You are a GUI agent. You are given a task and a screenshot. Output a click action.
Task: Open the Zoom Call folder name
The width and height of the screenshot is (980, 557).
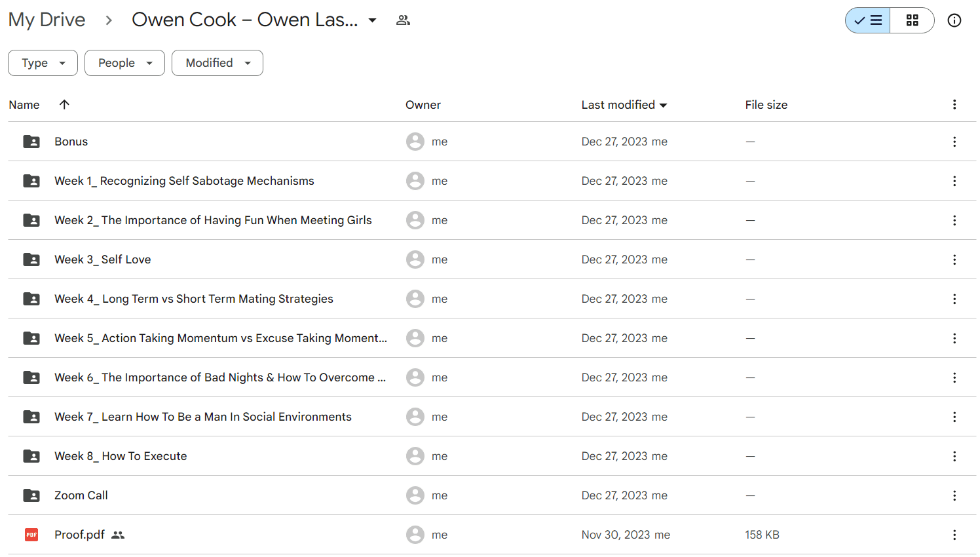(x=81, y=495)
